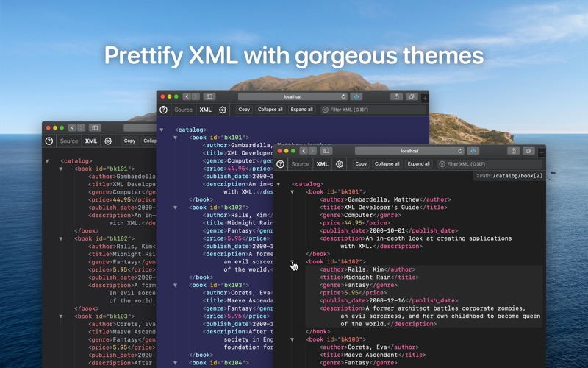Click 'Maeve Ascendant' title in front window
The height and width of the screenshot is (368, 588).
click(x=370, y=355)
